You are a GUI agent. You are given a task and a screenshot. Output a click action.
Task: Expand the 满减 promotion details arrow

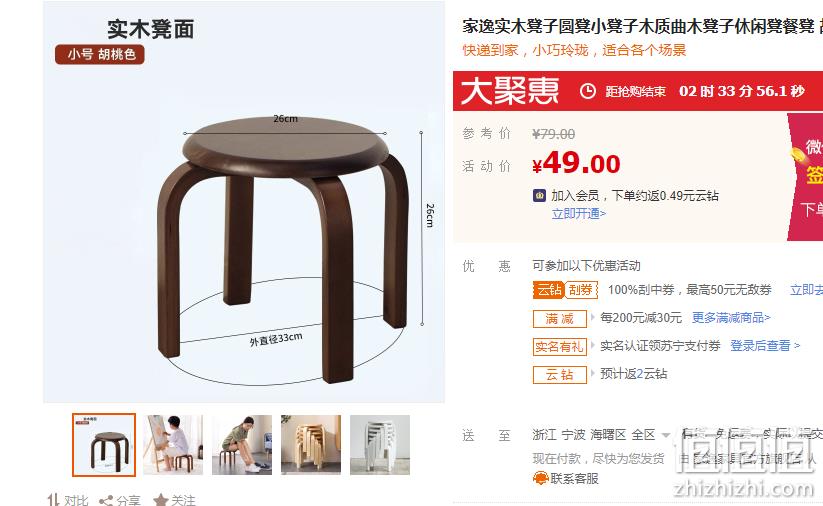[x=593, y=317]
